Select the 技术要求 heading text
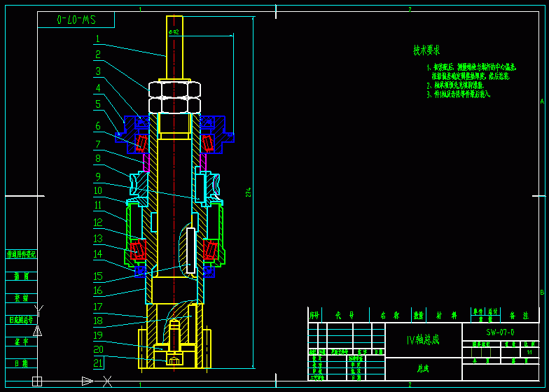The image size is (549, 392). click(x=426, y=50)
